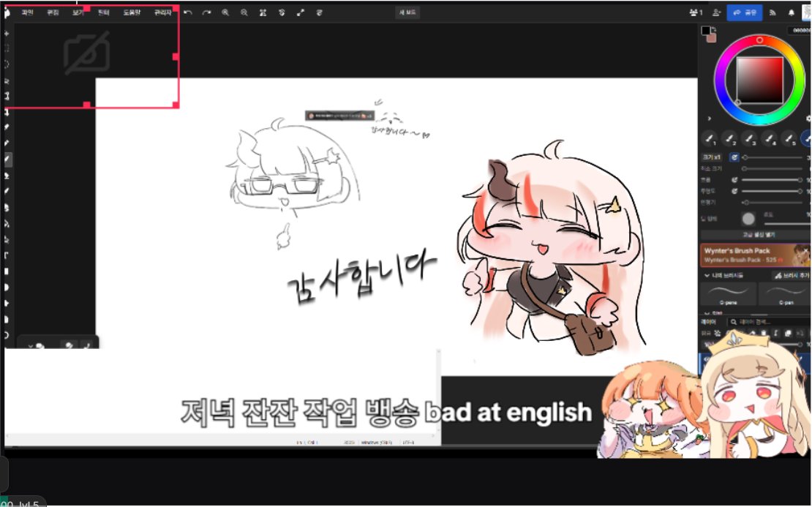Select brush preset slot 1
Viewport: 812px width, 507px height.
tap(710, 139)
